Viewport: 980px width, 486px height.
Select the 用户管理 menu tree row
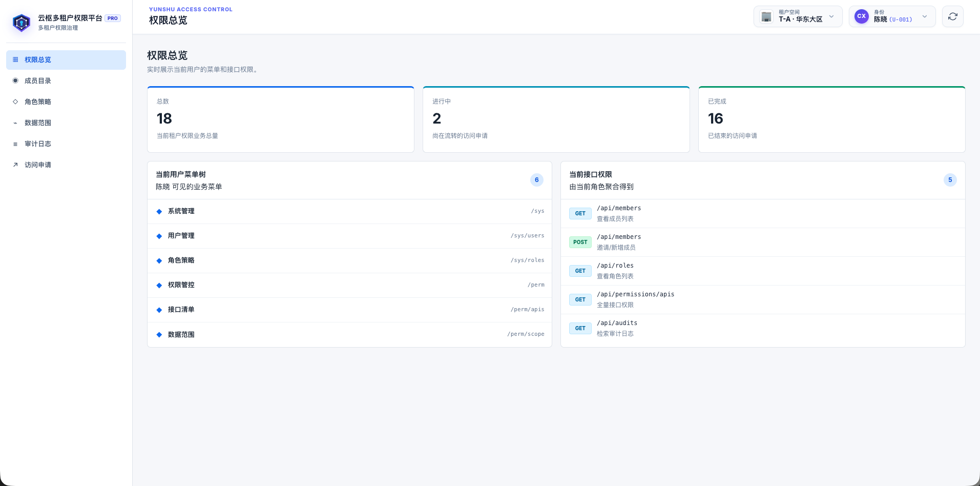350,236
